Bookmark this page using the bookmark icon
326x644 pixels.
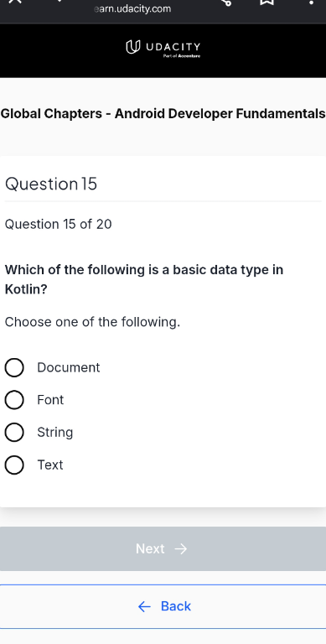266,2
